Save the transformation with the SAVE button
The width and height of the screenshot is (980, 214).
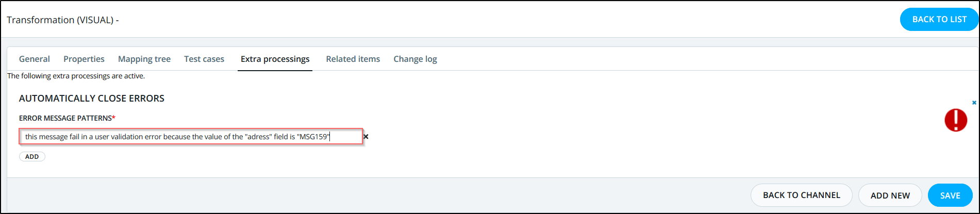[950, 195]
